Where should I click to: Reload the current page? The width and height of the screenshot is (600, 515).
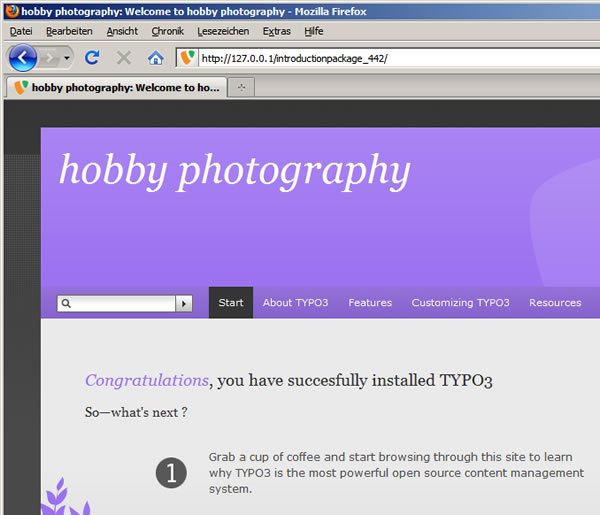(x=92, y=58)
